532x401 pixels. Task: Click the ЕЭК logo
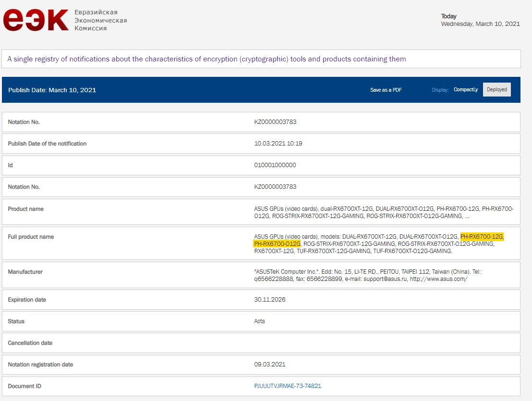tap(36, 20)
